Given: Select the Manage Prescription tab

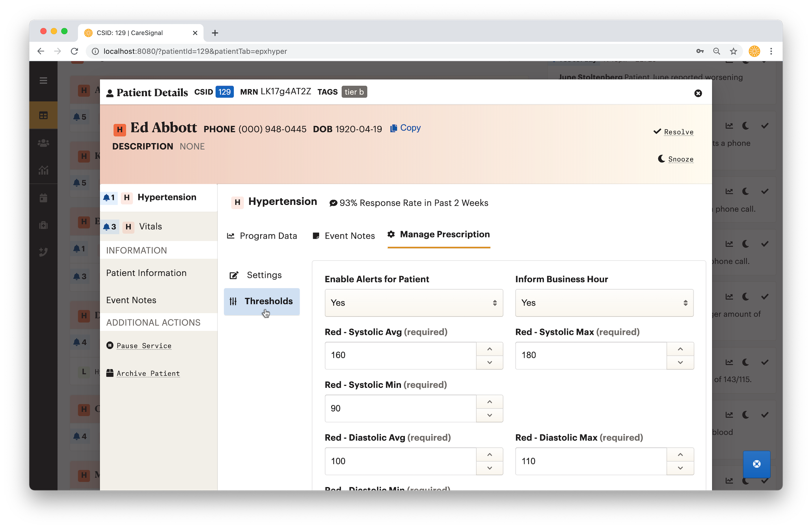Looking at the screenshot, I should [439, 234].
